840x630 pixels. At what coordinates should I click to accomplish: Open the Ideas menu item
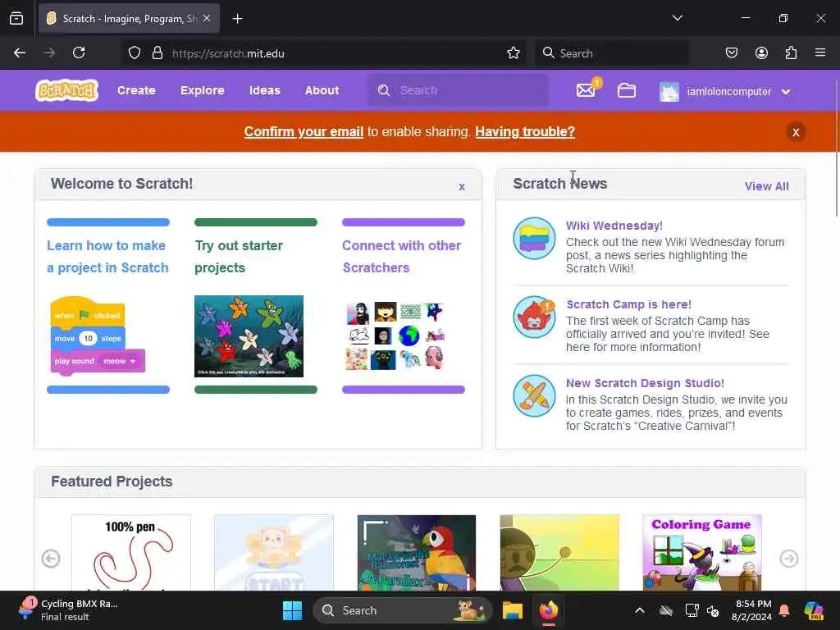(265, 90)
